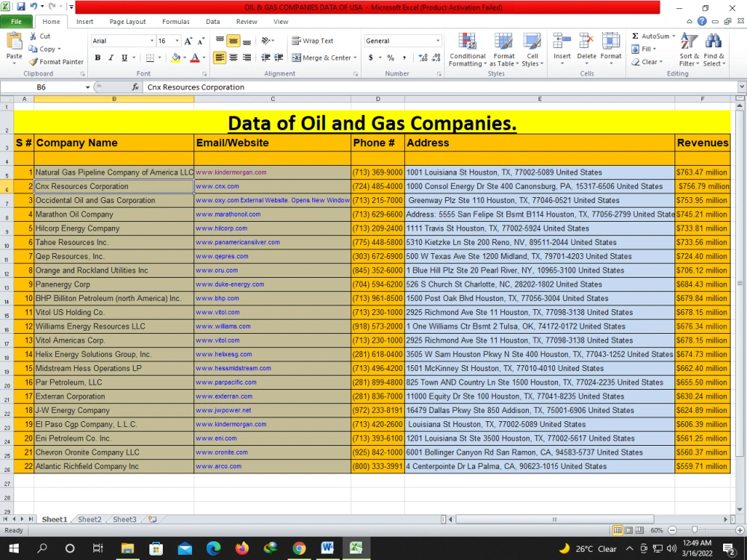
Task: Open www.bhp.com hyperlink
Action: point(217,298)
